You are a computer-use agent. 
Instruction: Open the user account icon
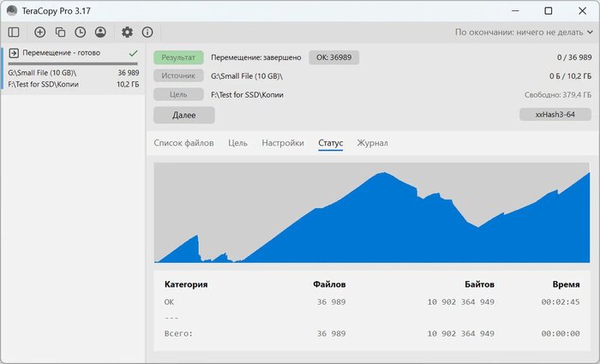click(x=100, y=33)
